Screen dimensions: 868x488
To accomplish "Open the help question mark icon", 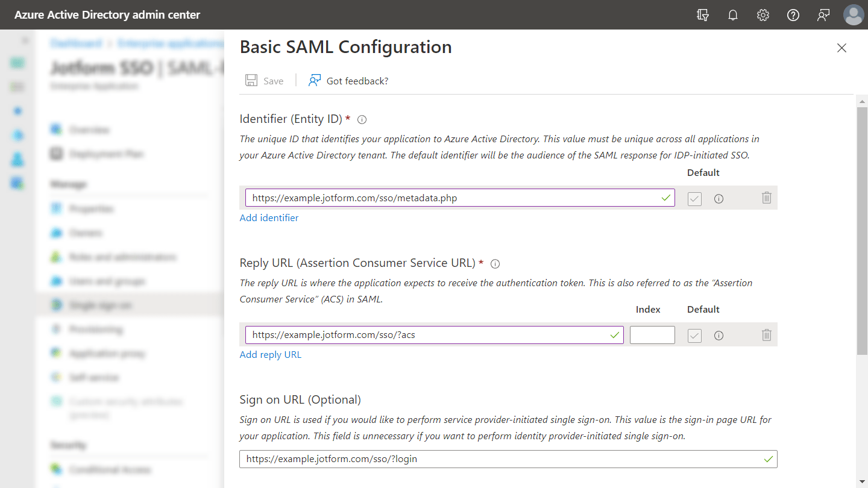I will pyautogui.click(x=793, y=15).
